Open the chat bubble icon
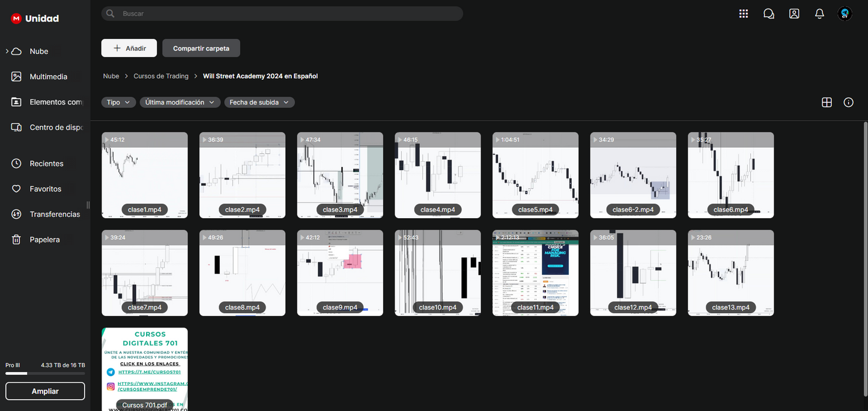Image resolution: width=868 pixels, height=411 pixels. (x=769, y=14)
